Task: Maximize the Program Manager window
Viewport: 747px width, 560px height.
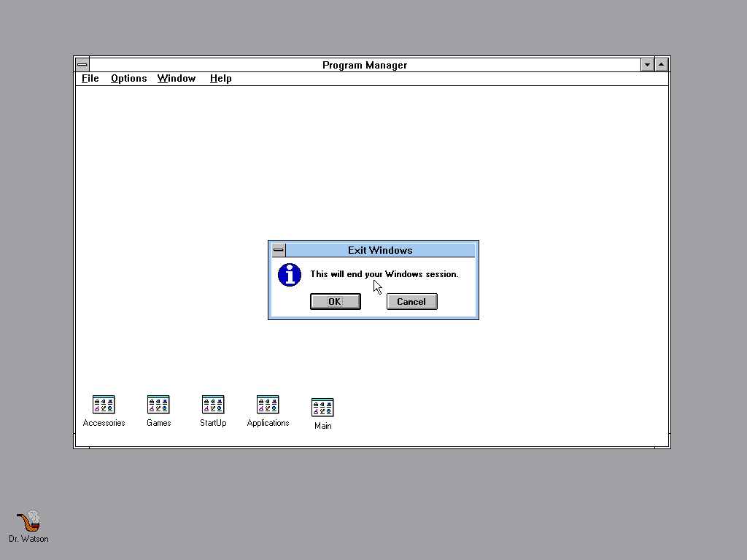Action: (661, 65)
